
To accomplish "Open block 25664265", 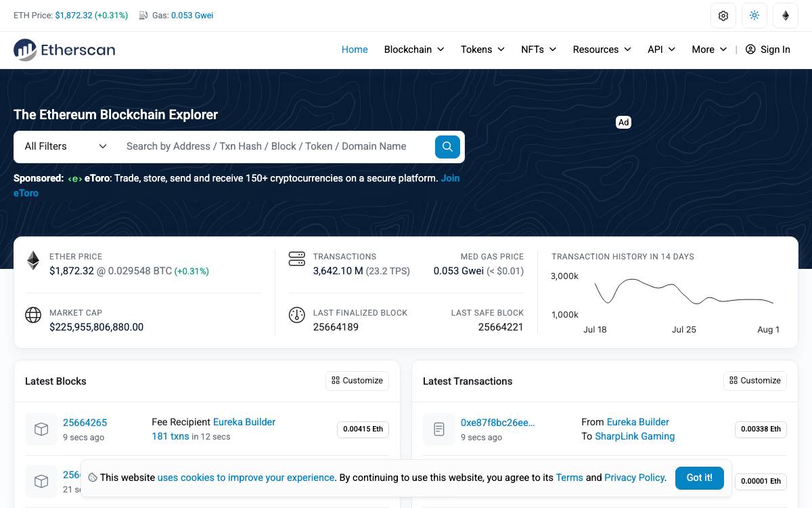I will (85, 423).
